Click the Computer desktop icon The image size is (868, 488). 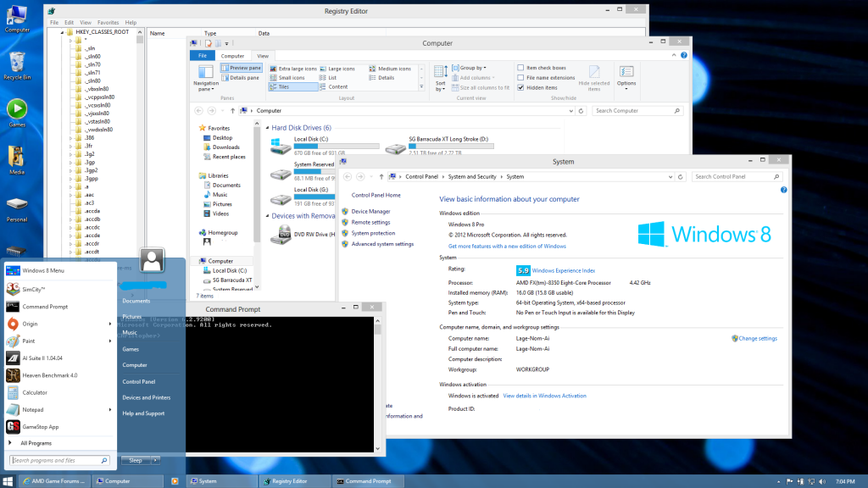pos(17,19)
